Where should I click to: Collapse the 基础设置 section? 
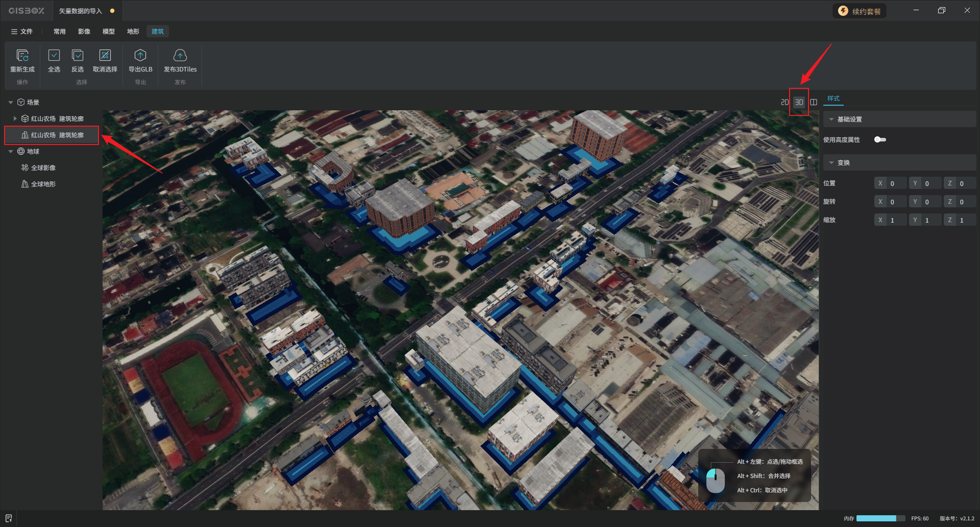click(831, 119)
